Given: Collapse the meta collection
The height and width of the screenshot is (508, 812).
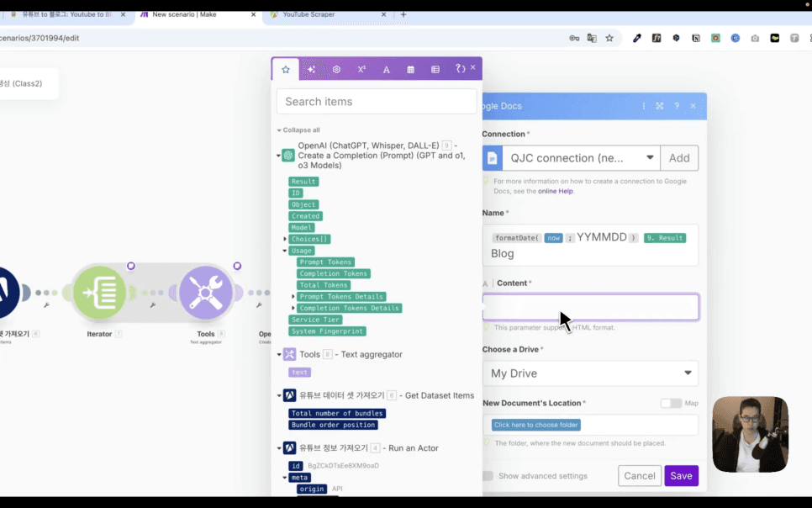Looking at the screenshot, I should coord(285,478).
